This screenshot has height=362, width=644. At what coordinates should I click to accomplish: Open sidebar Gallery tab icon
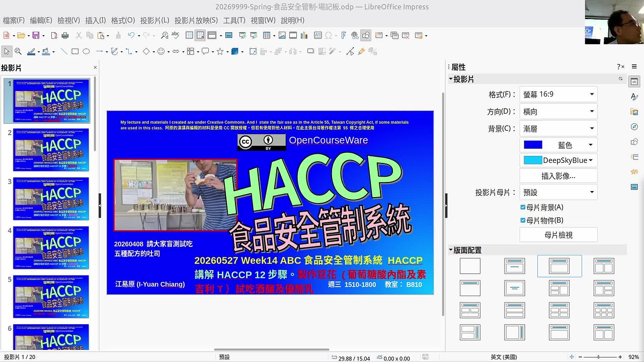[634, 112]
